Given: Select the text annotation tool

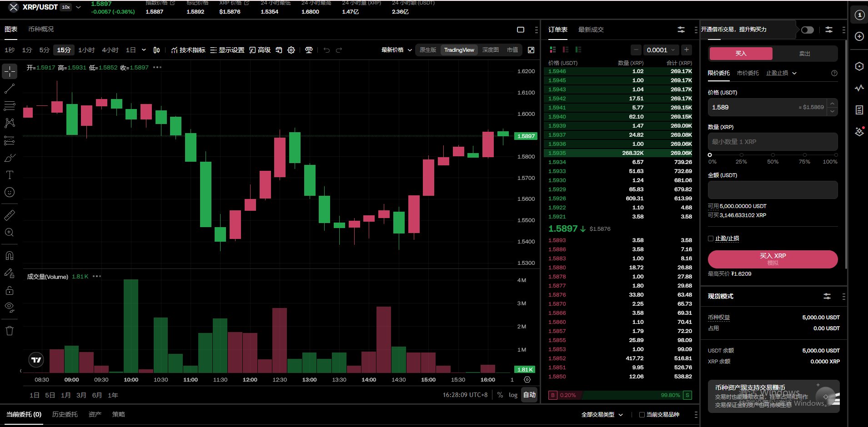Looking at the screenshot, I should point(10,175).
